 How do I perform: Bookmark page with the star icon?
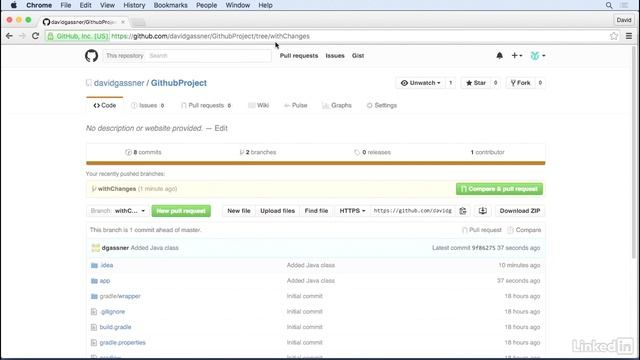pos(614,36)
